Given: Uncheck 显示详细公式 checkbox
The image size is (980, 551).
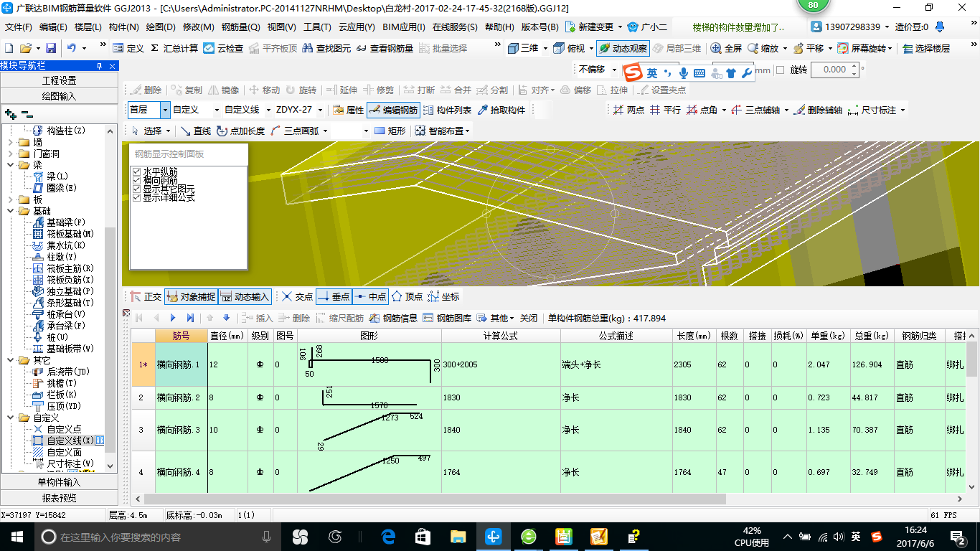Looking at the screenshot, I should [x=137, y=197].
